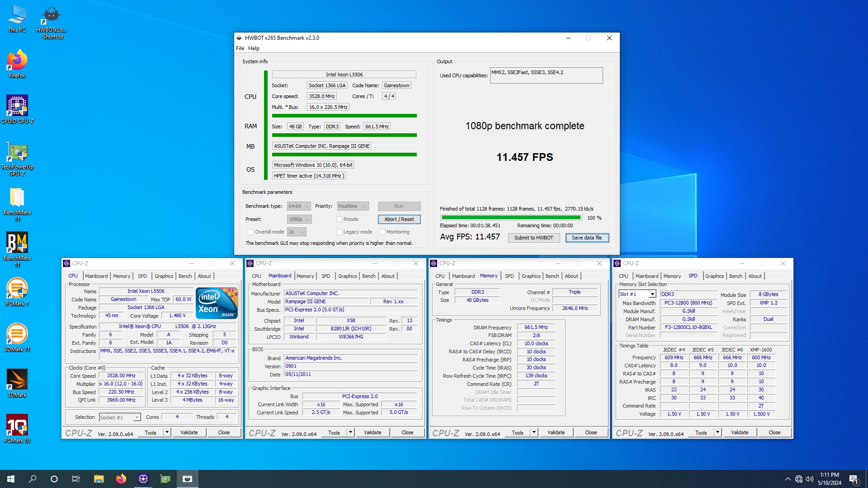868x488 pixels.
Task: Expand Tools arrow in Memory CPU-Z window
Action: [x=534, y=432]
